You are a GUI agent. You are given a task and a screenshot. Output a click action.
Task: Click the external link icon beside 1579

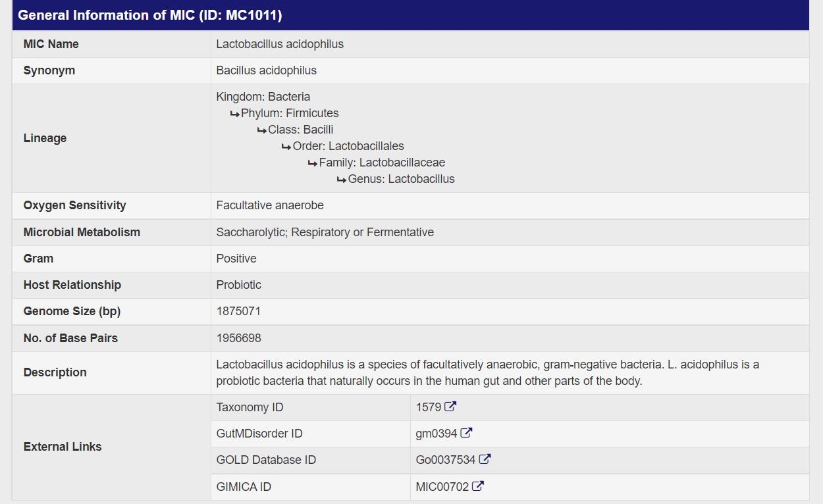click(450, 407)
